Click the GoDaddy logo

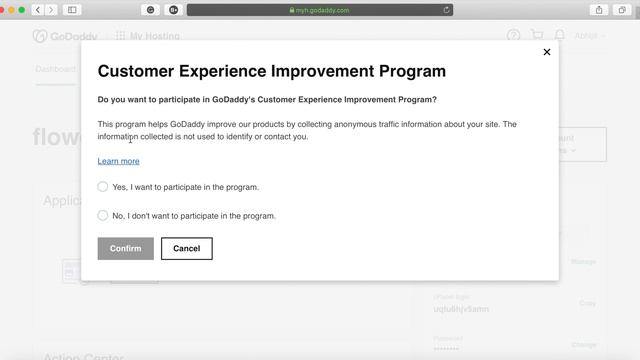point(65,36)
